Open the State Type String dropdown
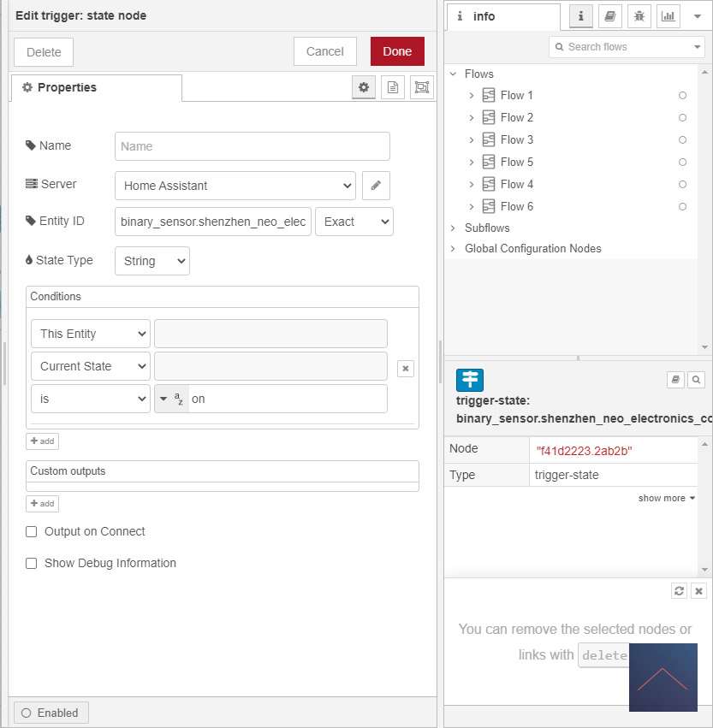The height and width of the screenshot is (728, 713). pyautogui.click(x=152, y=261)
